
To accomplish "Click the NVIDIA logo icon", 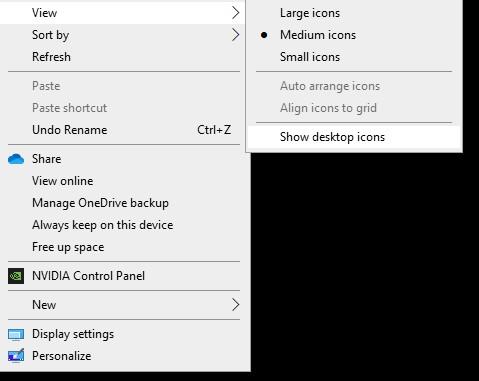I will (16, 276).
